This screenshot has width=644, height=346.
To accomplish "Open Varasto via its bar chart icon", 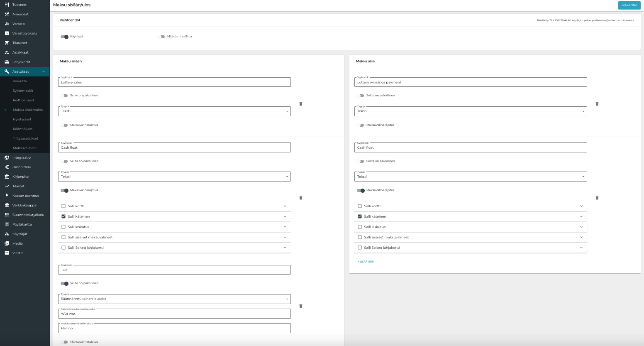I will 7,24.
